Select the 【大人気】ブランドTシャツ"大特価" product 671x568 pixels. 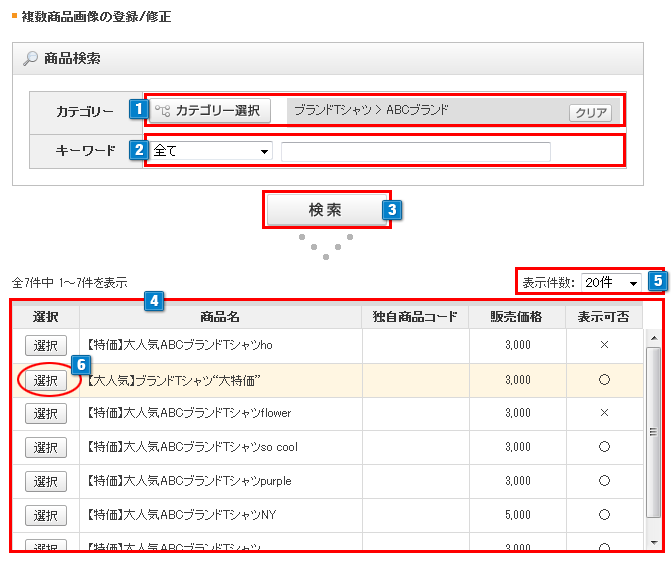(45, 380)
